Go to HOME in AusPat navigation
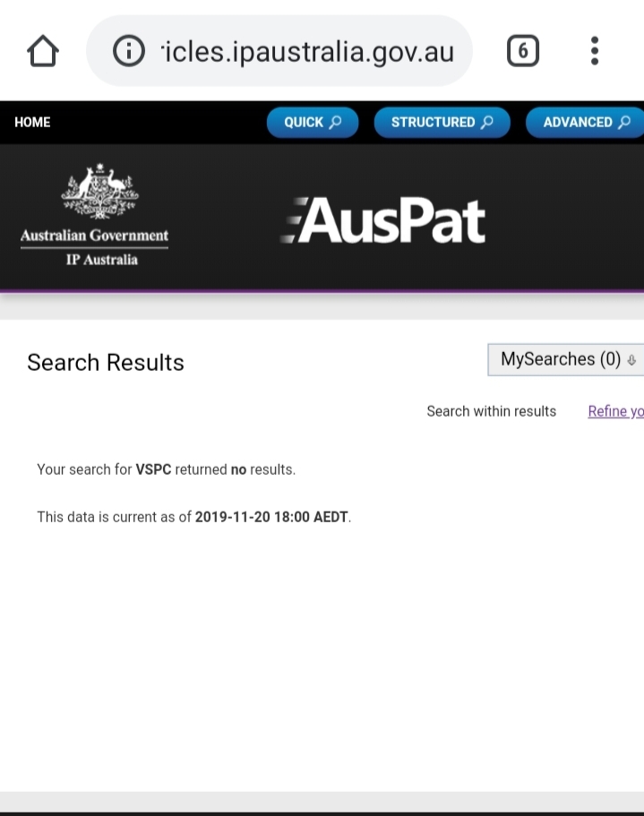The width and height of the screenshot is (644, 816). pos(32,123)
